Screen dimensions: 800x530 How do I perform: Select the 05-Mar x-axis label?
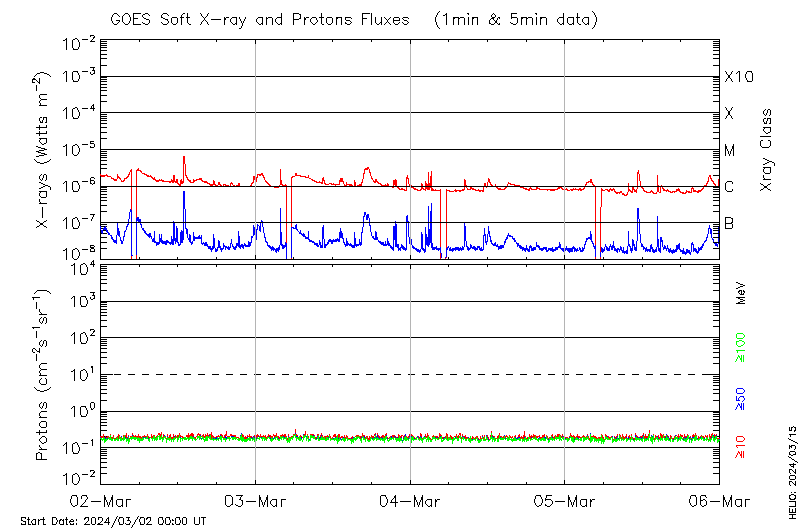pos(565,501)
